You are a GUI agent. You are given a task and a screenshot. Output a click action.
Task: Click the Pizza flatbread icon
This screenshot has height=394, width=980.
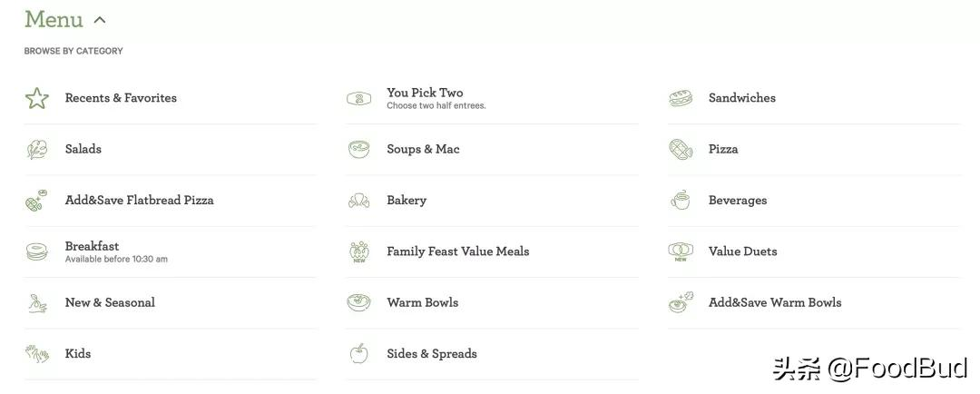coord(681,150)
